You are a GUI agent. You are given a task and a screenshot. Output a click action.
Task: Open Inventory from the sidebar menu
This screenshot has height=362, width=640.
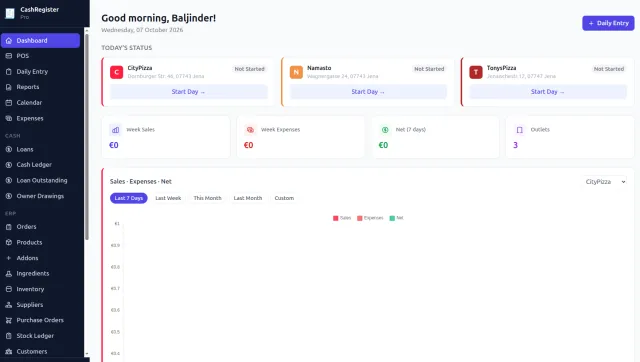point(40,289)
